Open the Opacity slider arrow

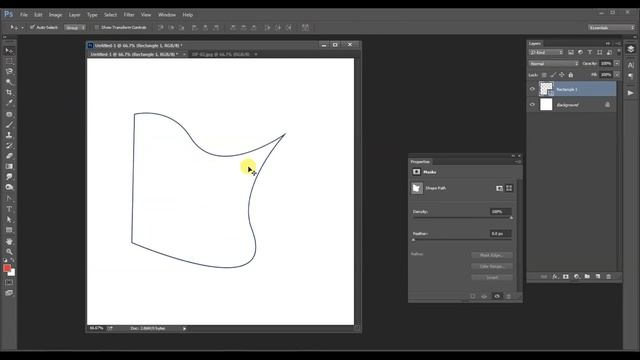tap(617, 63)
